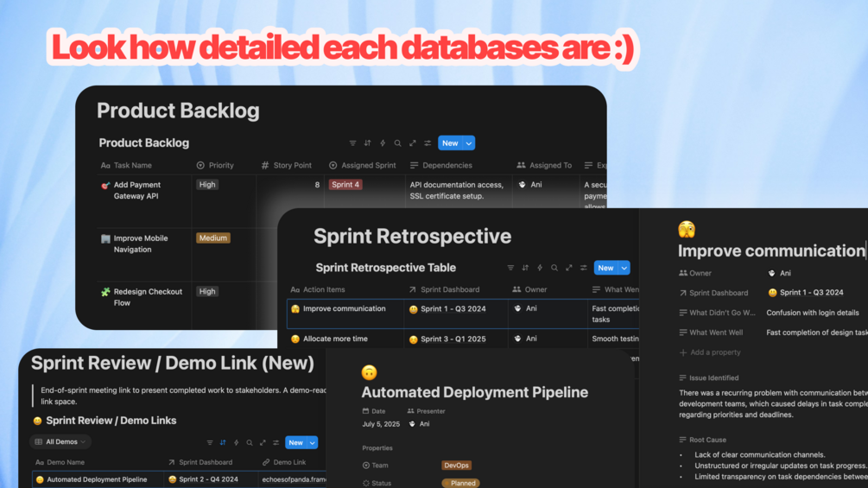
Task: Click the Action Items column header
Action: point(318,289)
